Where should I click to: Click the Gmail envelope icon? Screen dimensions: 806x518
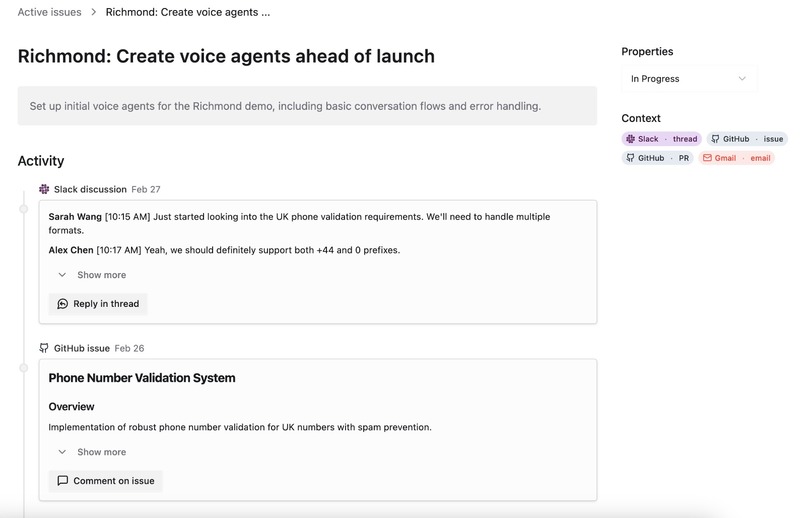(707, 158)
